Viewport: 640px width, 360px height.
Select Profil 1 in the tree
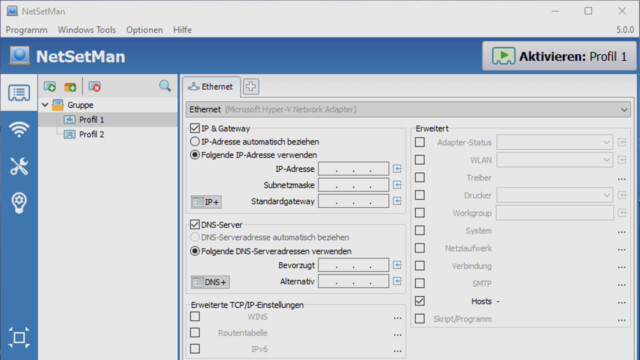[x=91, y=120]
